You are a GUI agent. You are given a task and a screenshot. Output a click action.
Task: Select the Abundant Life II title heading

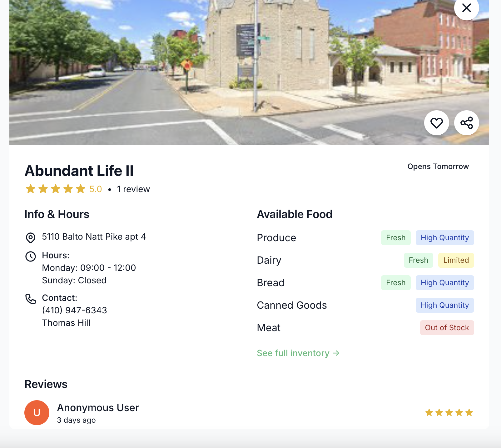pyautogui.click(x=79, y=171)
